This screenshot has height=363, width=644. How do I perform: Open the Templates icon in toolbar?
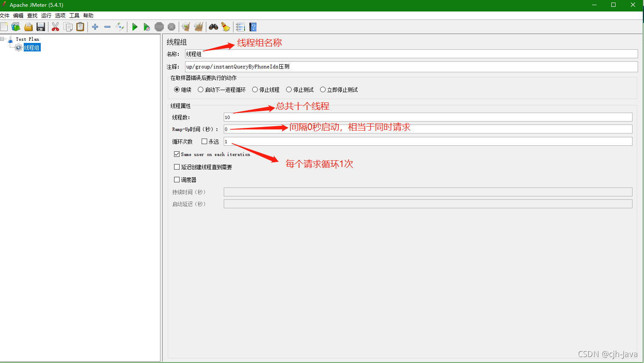pos(16,27)
